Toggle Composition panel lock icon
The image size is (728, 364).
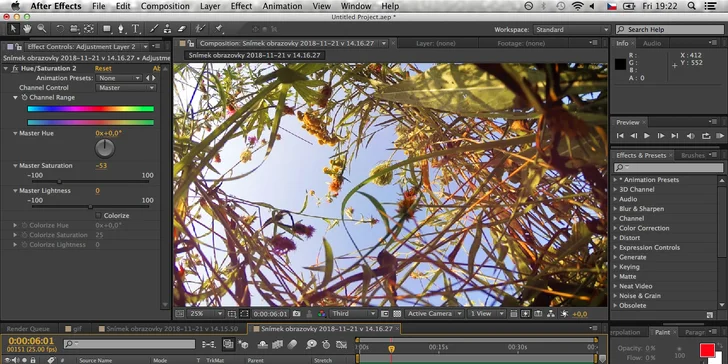click(x=190, y=43)
